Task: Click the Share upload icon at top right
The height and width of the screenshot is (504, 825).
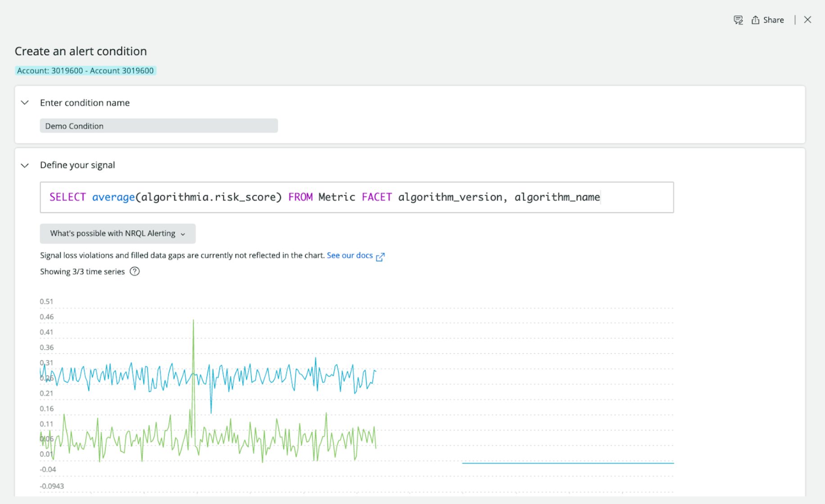Action: click(755, 19)
